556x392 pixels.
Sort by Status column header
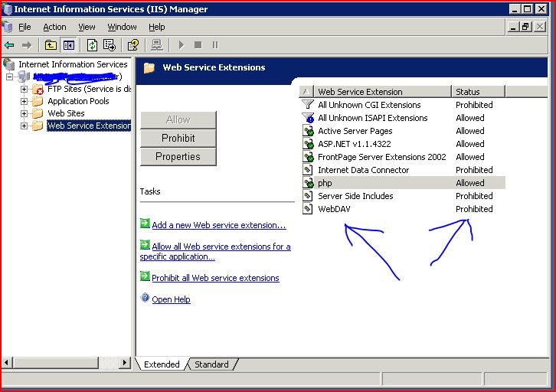point(478,92)
